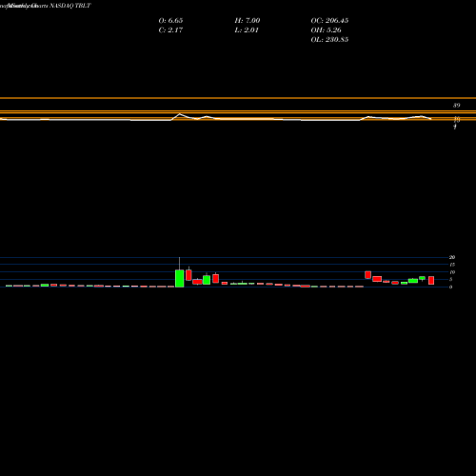
Task: Select the last red candlestick on the right
Action: coord(431,281)
